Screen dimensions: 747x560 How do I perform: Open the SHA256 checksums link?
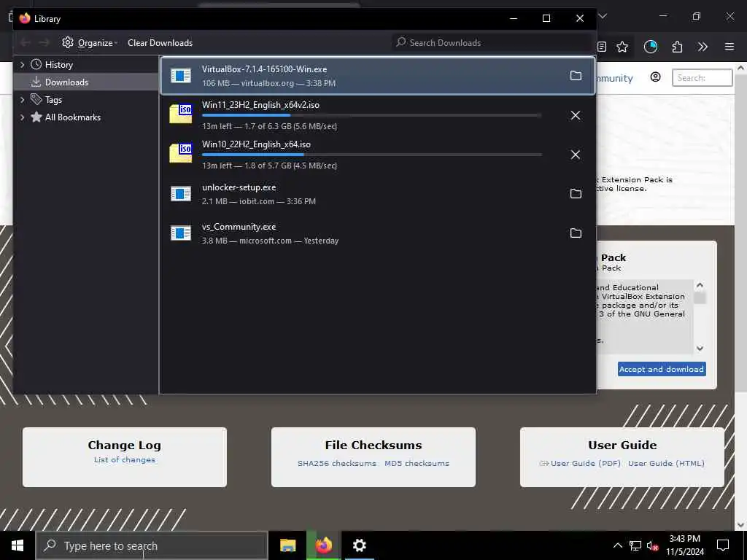[337, 463]
